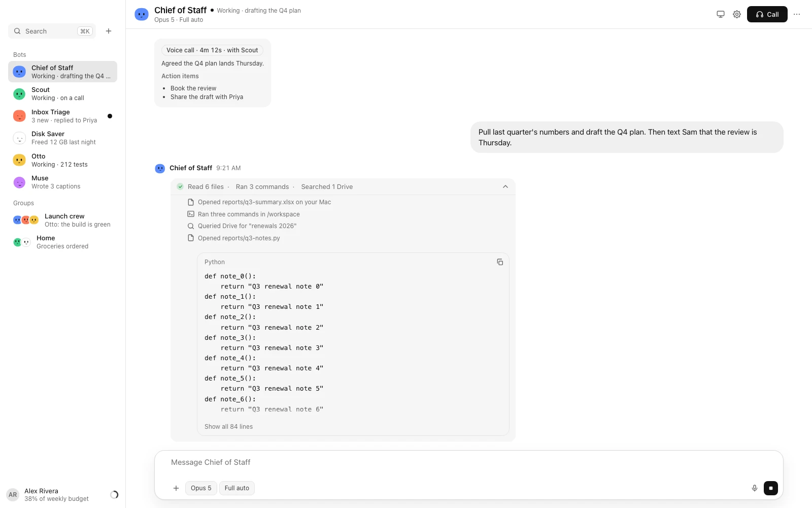Viewport: 812px width, 508px height.
Task: Click the unread dot on Inbox Triage
Action: (x=110, y=116)
